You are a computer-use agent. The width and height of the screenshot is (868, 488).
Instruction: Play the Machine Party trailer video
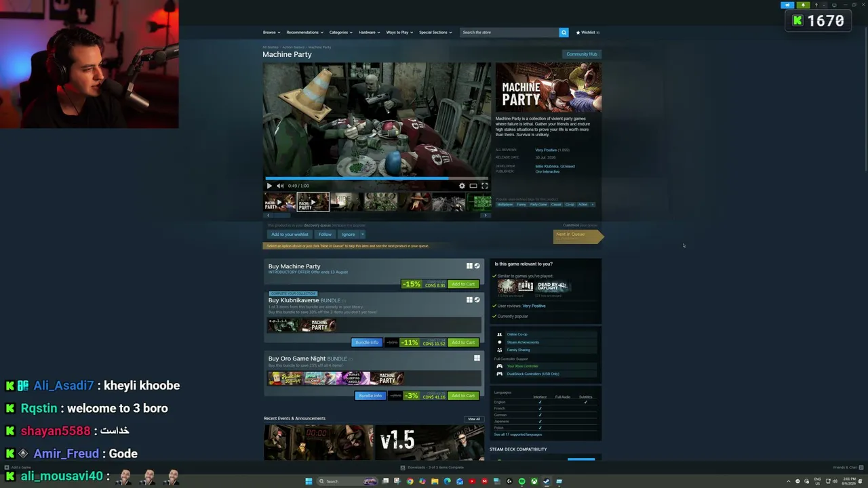point(269,186)
